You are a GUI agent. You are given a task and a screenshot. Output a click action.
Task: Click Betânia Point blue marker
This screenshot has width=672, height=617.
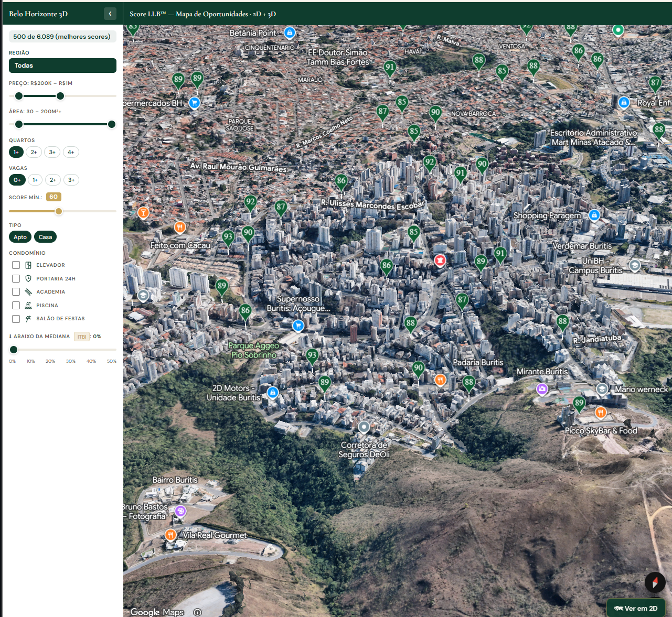[x=289, y=33]
